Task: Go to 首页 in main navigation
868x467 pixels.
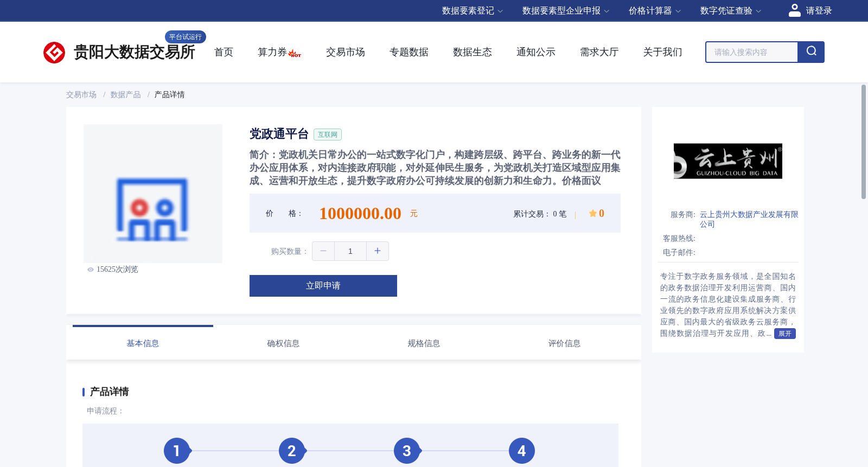Action: click(x=224, y=52)
